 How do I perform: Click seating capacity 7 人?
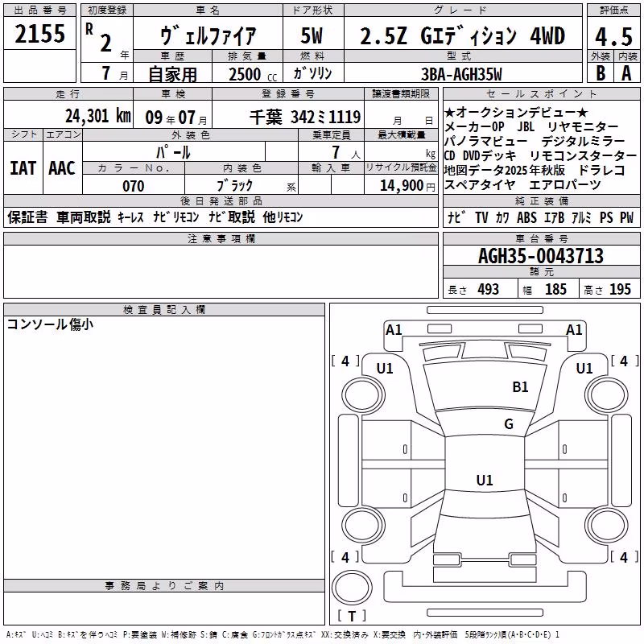[x=346, y=152]
